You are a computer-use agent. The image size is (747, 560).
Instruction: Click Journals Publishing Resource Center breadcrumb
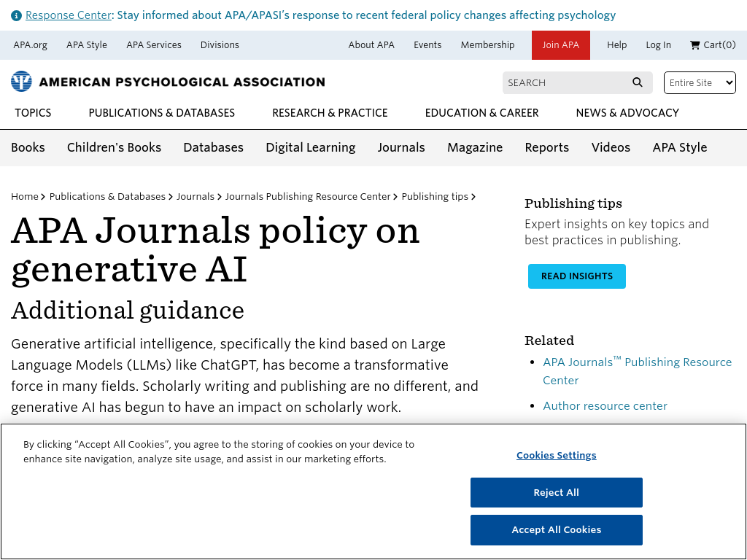(x=308, y=197)
